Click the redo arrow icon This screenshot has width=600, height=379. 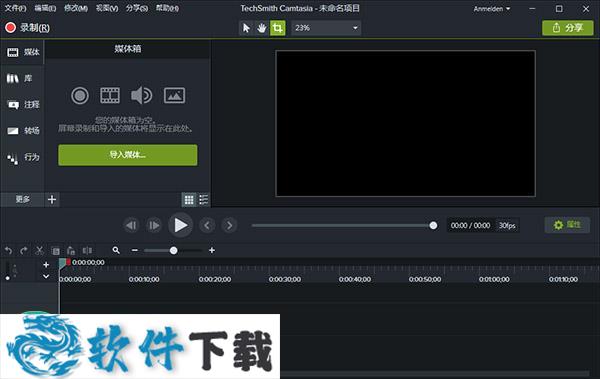pos(24,250)
